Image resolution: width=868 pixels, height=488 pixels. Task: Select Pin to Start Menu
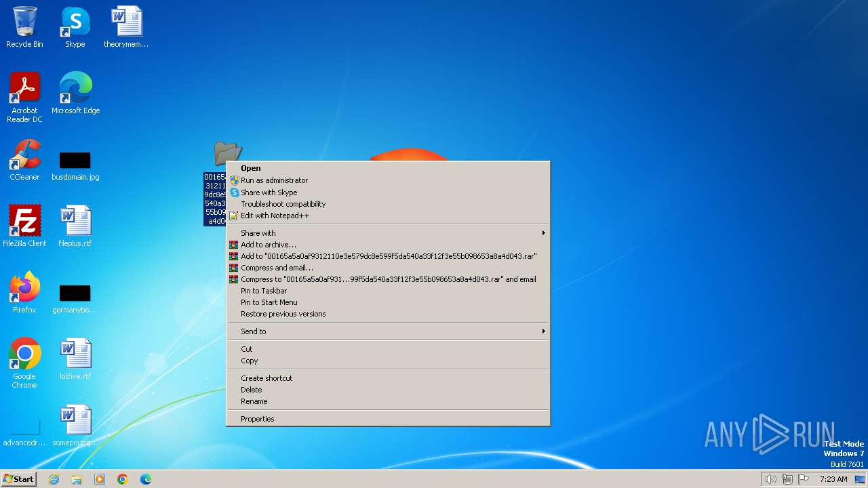tap(388, 302)
